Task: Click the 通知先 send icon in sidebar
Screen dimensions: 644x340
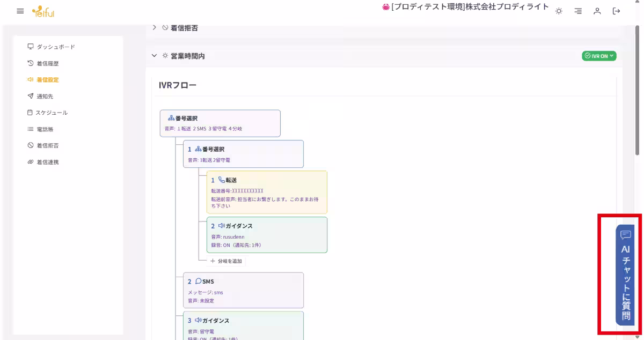Action: 31,96
